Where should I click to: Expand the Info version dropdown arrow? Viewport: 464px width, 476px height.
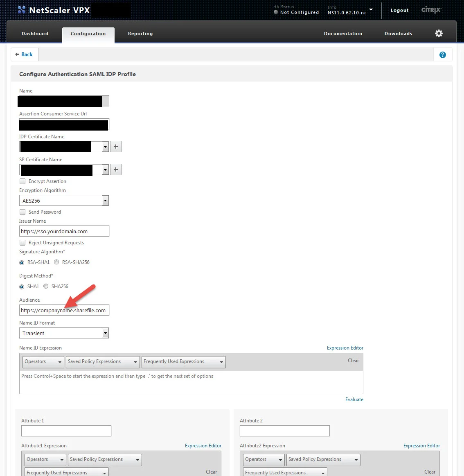(x=371, y=10)
